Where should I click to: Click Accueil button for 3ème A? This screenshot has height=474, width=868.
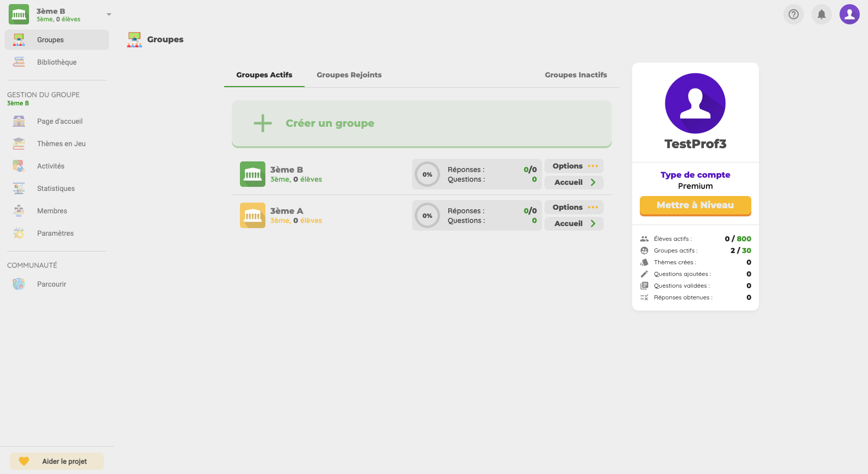[x=574, y=224]
